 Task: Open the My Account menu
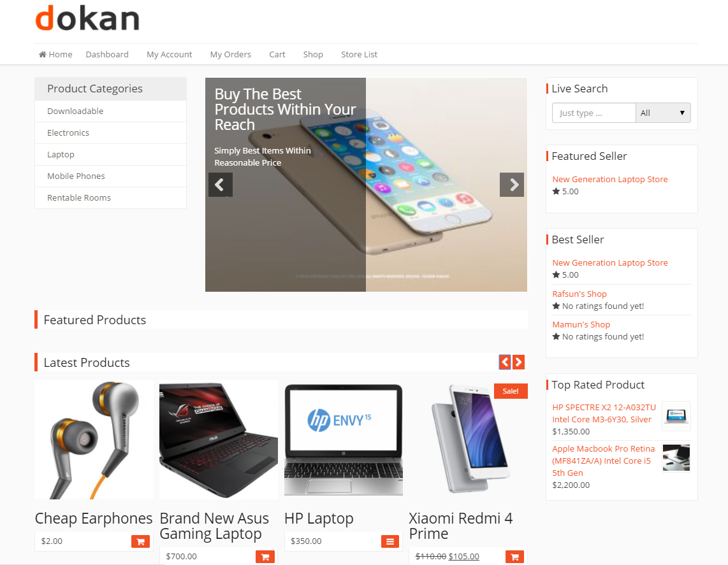click(x=169, y=54)
